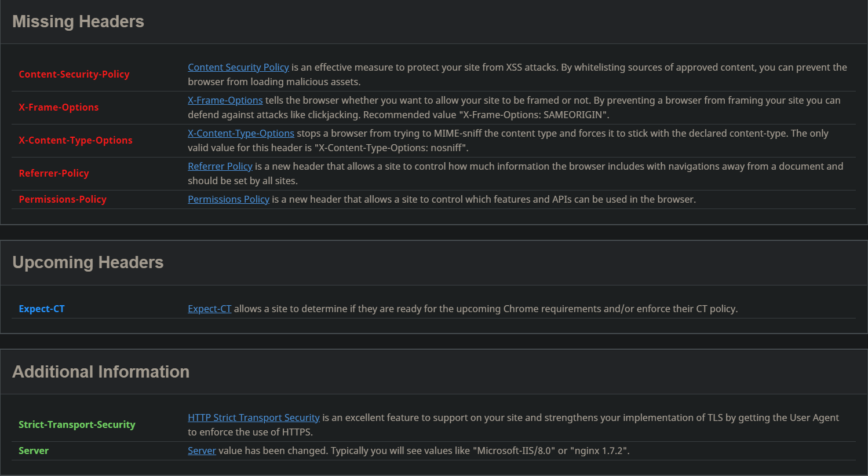The height and width of the screenshot is (476, 868).
Task: Click the red X-Content-Type-Options label
Action: [x=75, y=140]
